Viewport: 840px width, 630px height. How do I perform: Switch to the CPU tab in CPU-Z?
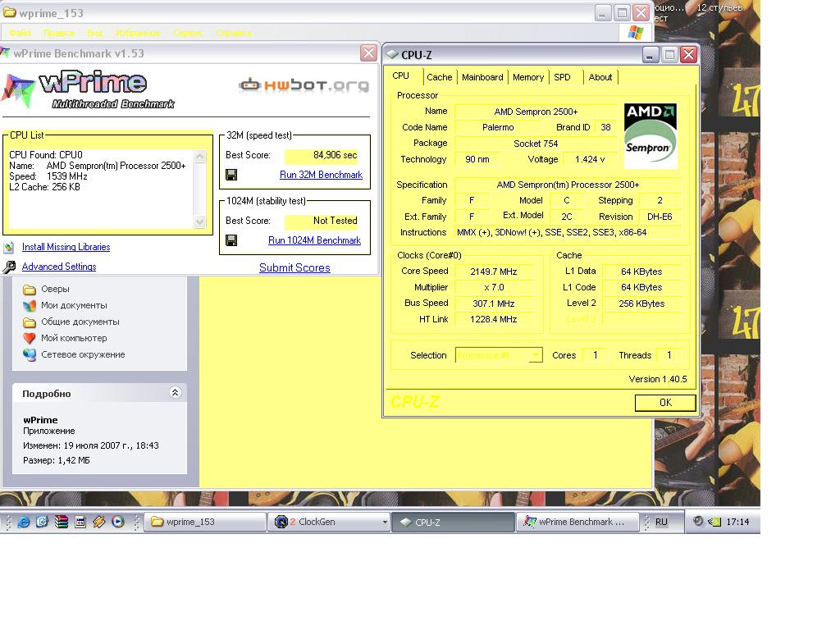pos(400,76)
